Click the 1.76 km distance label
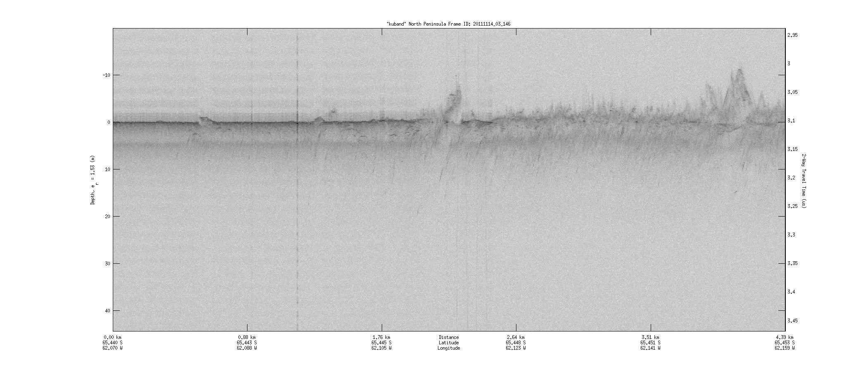868x372 pixels. (381, 337)
